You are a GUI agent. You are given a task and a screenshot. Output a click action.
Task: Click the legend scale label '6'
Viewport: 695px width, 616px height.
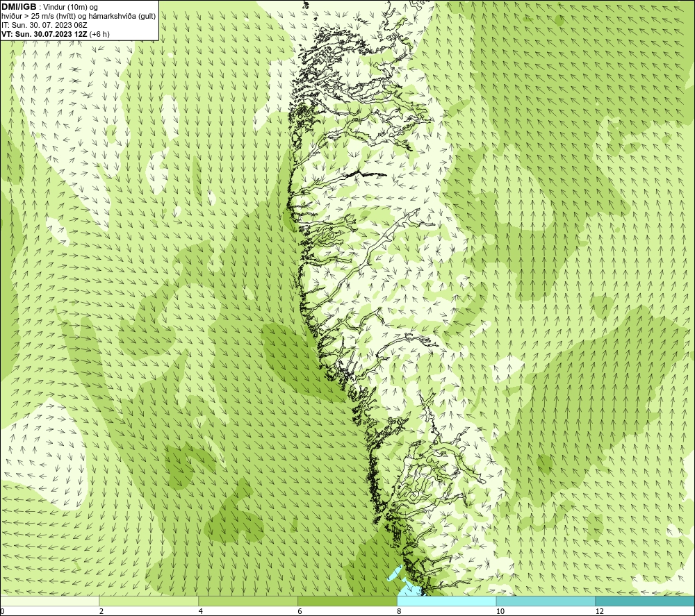300,612
